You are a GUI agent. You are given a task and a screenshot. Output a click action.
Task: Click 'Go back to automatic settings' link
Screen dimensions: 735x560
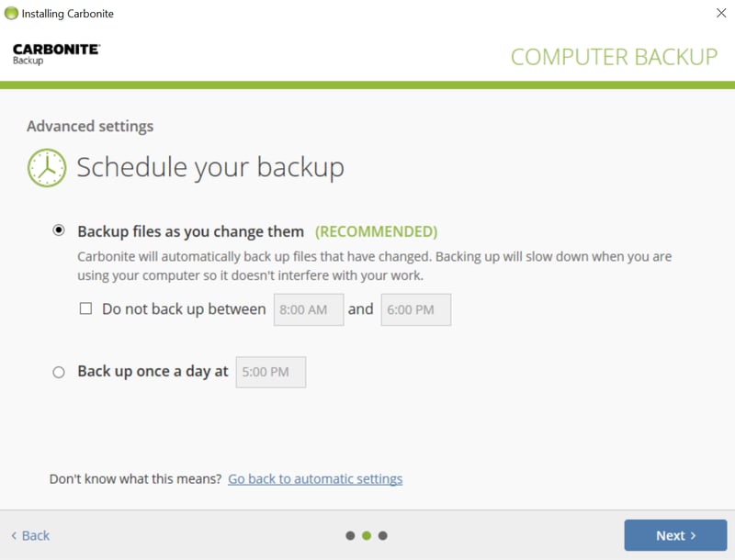(x=315, y=478)
